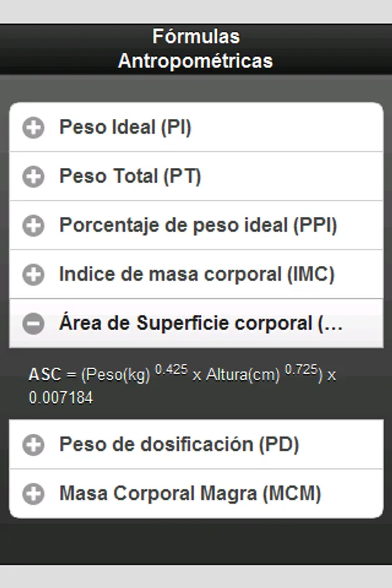This screenshot has height=588, width=392.
Task: Click the Fórmulas Antropométricas header title
Action: point(195,48)
